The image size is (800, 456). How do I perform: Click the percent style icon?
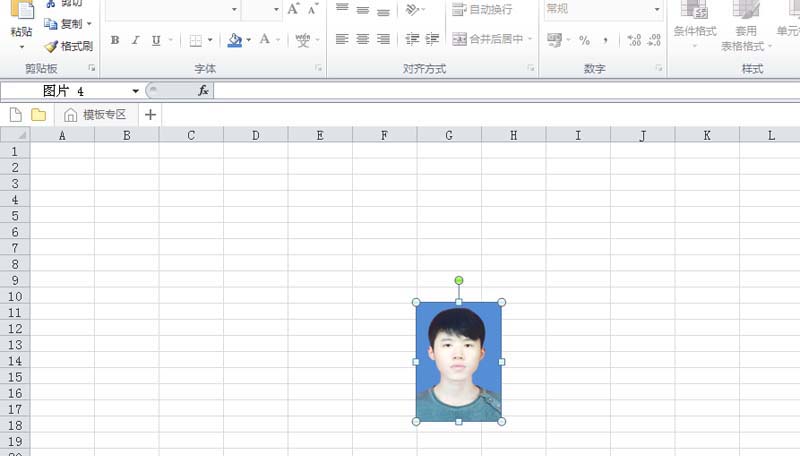[x=584, y=40]
